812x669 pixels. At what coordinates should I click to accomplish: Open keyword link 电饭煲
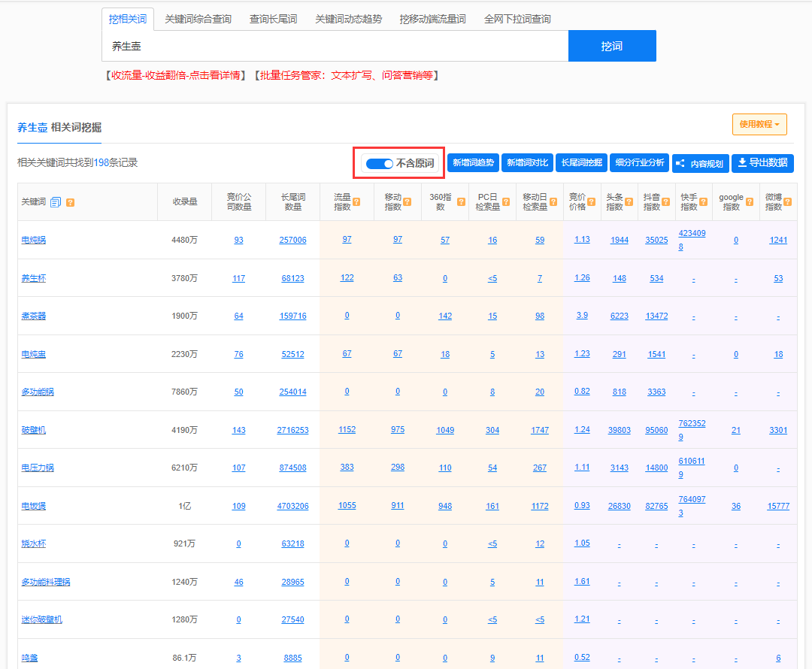(x=34, y=506)
